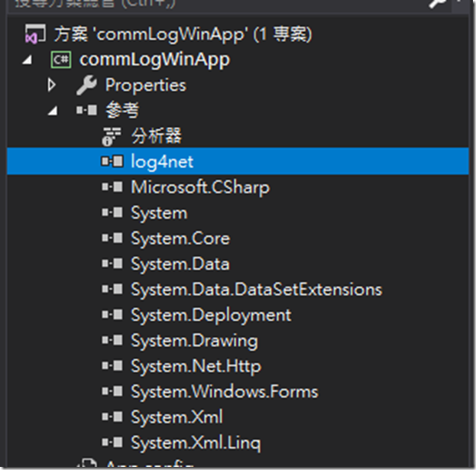Click the C# project icon of commLogWinApp
The width and height of the screenshot is (476, 470).
pos(61,60)
